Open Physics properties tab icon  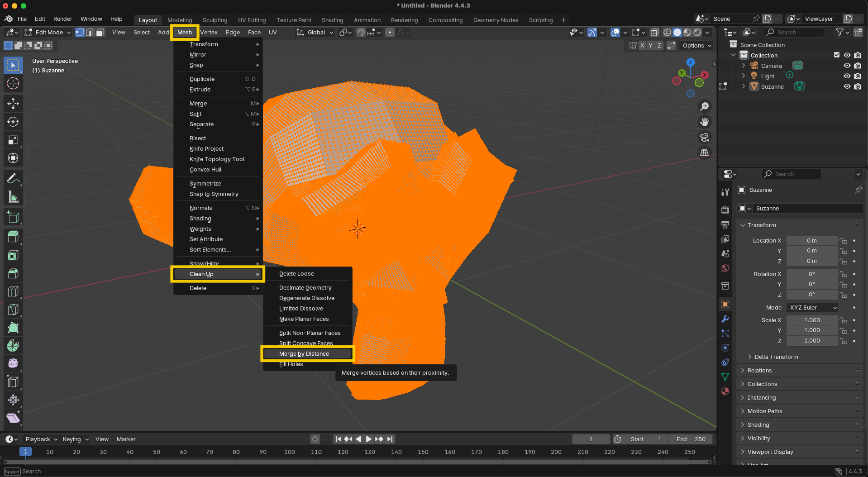pos(725,348)
